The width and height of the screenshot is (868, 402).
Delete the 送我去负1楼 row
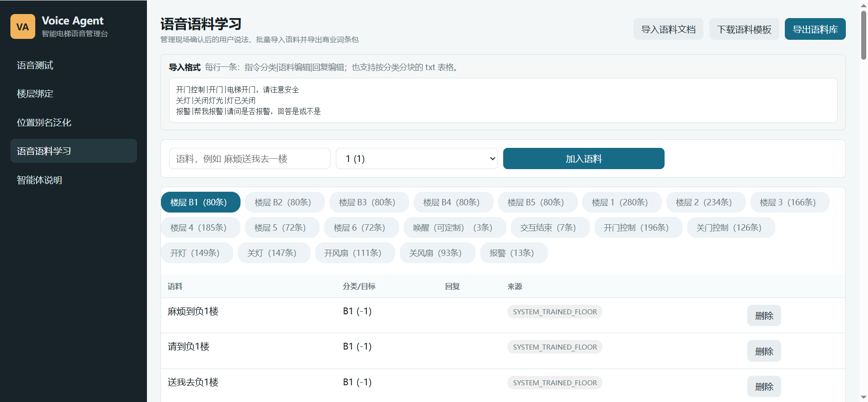(764, 387)
